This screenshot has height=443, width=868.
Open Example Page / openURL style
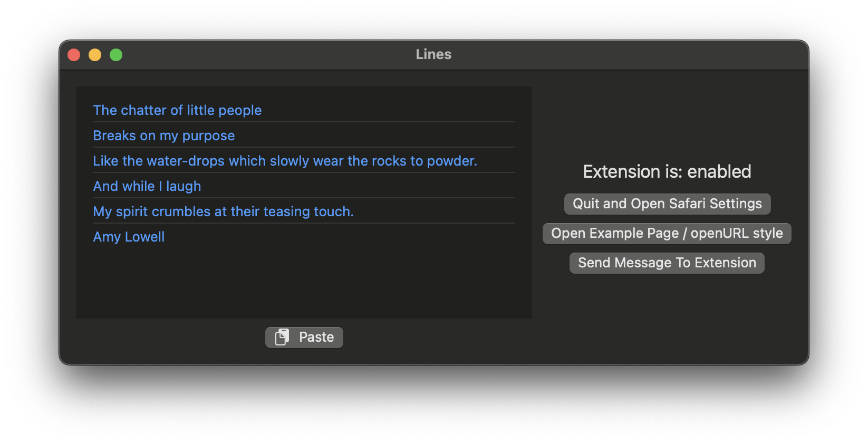tap(667, 234)
